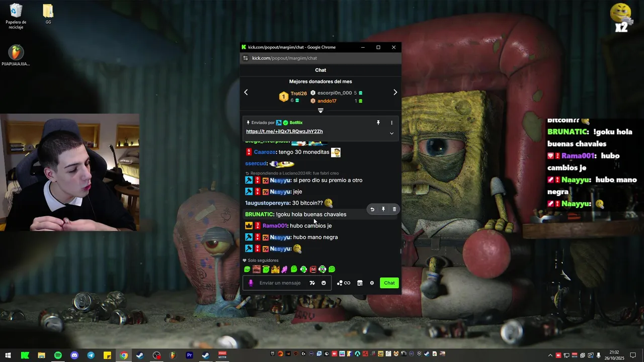Delete the BRUNATIC message with the trash icon
Image resolution: width=644 pixels, height=362 pixels.
pos(394,209)
